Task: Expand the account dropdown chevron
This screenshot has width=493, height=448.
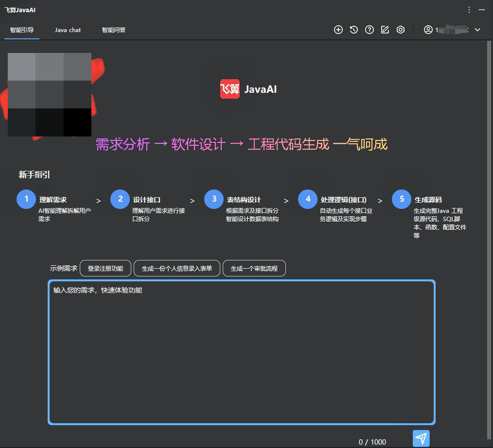Action: tap(477, 30)
